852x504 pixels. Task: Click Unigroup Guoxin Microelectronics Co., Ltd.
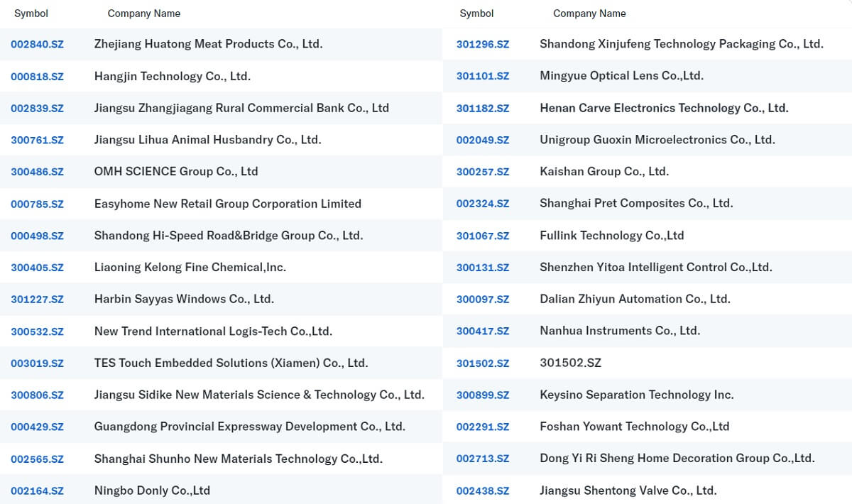pos(657,140)
